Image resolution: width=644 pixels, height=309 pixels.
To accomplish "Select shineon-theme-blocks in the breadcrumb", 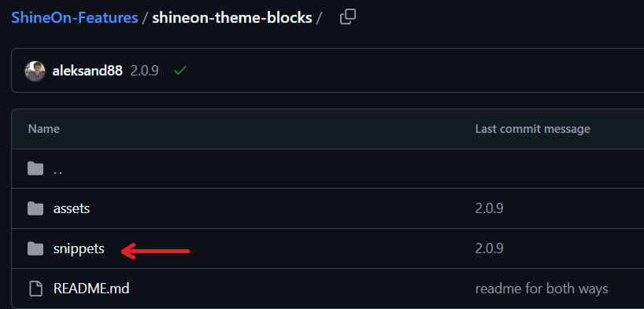I will pyautogui.click(x=232, y=17).
